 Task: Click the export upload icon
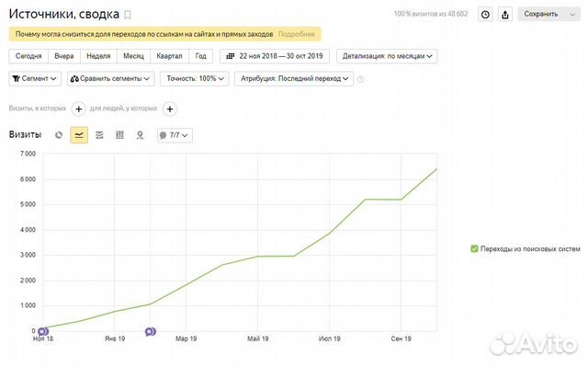click(x=505, y=15)
